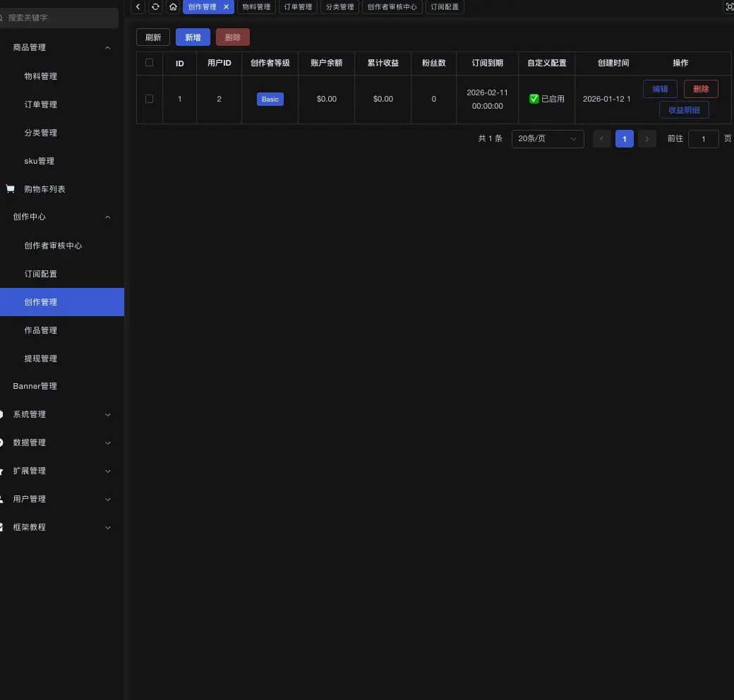Screen dimensions: 734x700
Task: Click the left arrow tab-scroll icon
Action: [x=138, y=7]
